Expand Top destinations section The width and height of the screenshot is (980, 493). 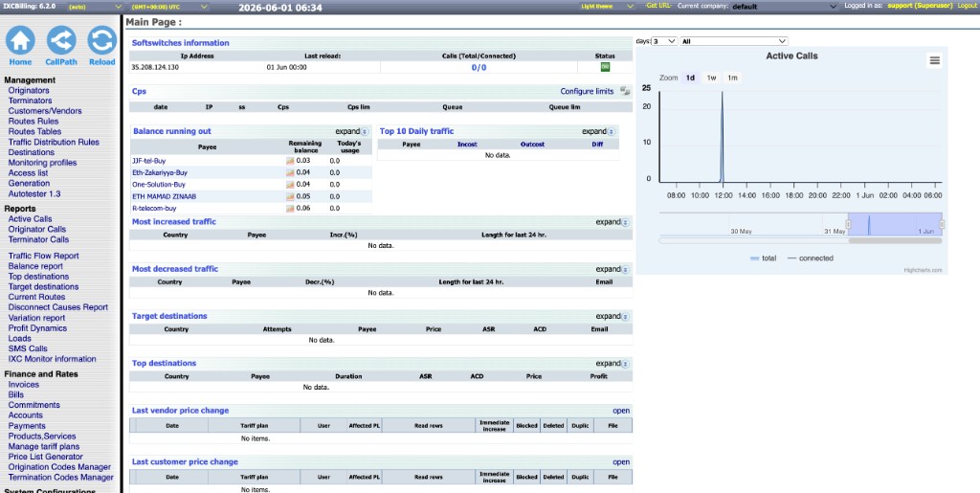612,364
